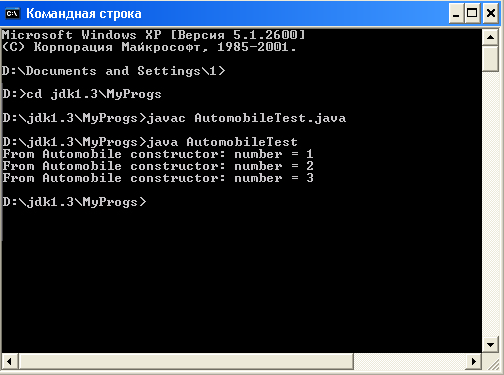Click the javac AutomobileTest.java command line

[174, 118]
